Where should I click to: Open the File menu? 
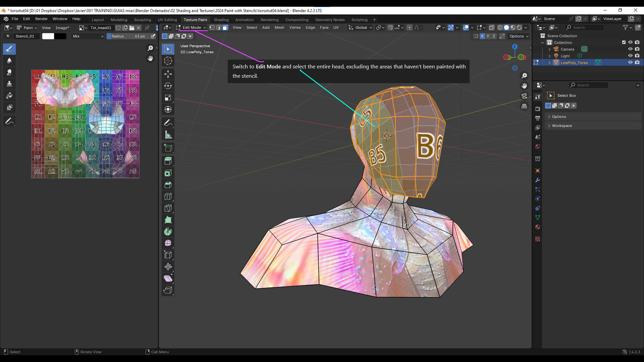click(15, 19)
